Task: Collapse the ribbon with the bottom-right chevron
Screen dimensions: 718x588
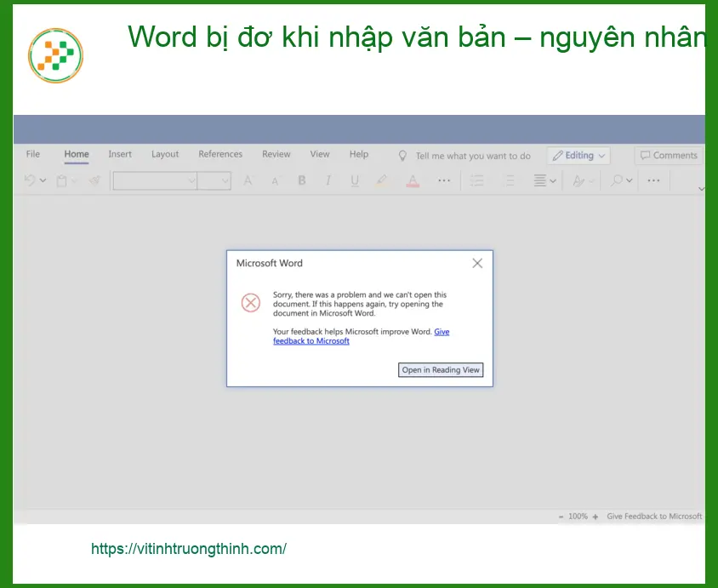Action: (701, 189)
